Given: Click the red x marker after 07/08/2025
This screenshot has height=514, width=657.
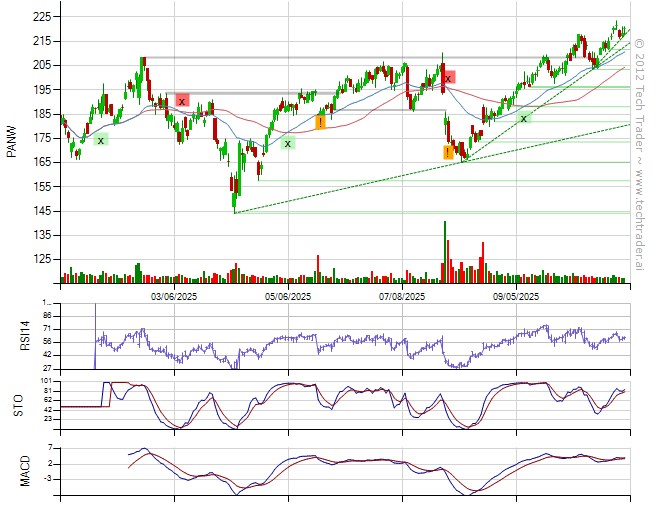Looking at the screenshot, I should coord(449,77).
